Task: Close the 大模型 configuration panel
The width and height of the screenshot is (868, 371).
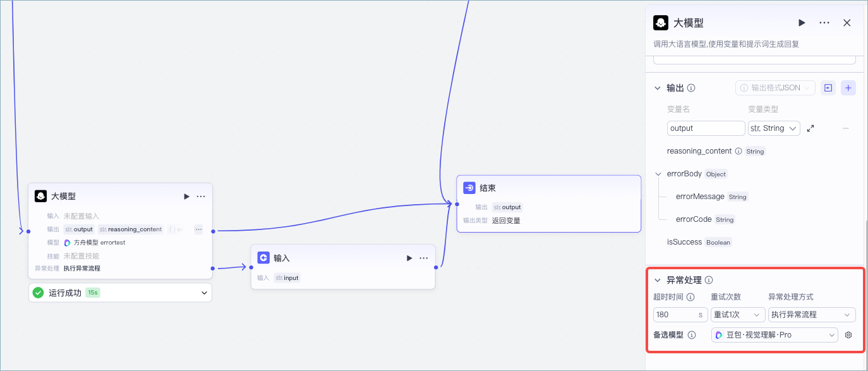Action: coord(847,23)
